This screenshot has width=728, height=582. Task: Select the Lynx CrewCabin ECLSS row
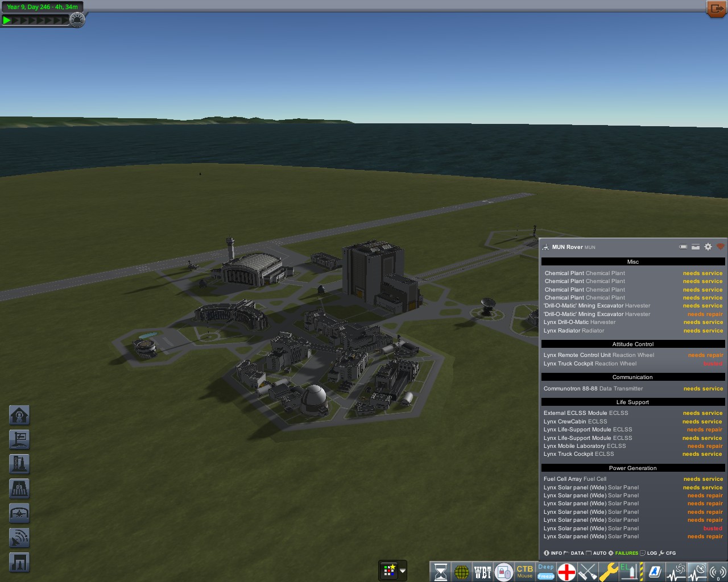pos(633,422)
